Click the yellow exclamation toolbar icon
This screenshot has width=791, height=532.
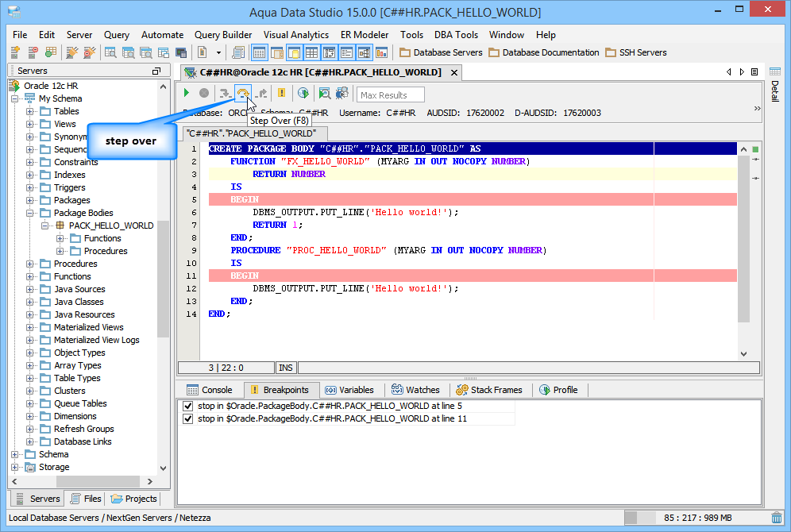tap(281, 94)
